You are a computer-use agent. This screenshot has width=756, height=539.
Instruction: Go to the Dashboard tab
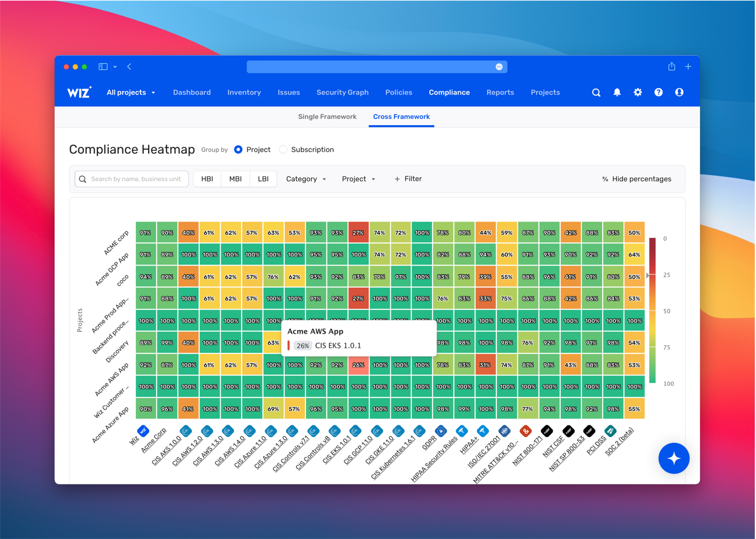coord(192,92)
